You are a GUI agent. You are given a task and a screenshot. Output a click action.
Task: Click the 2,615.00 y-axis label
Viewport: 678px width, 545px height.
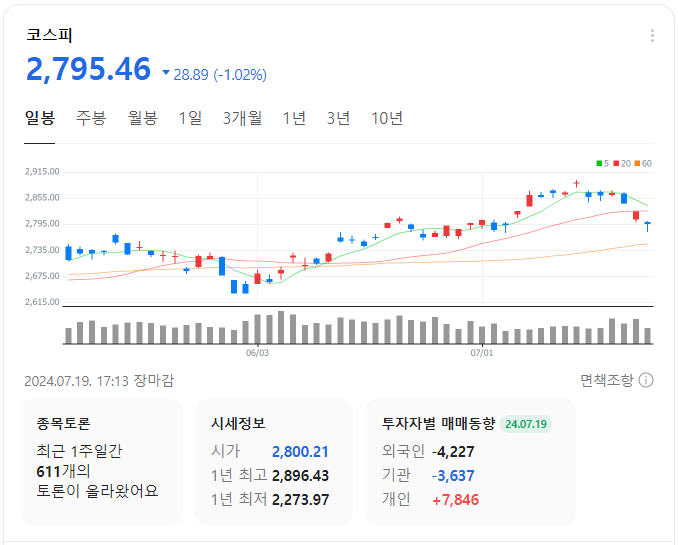(42, 302)
